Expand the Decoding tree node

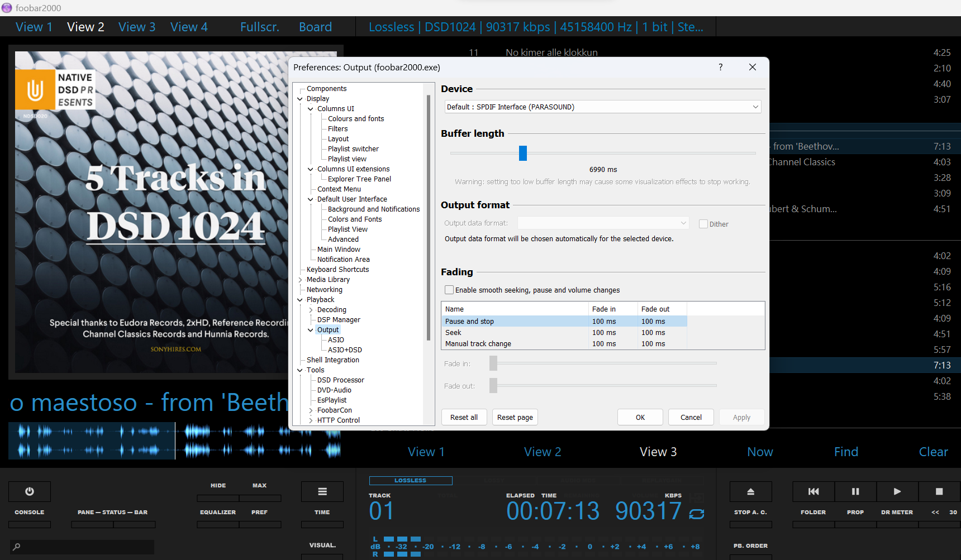[x=311, y=310]
